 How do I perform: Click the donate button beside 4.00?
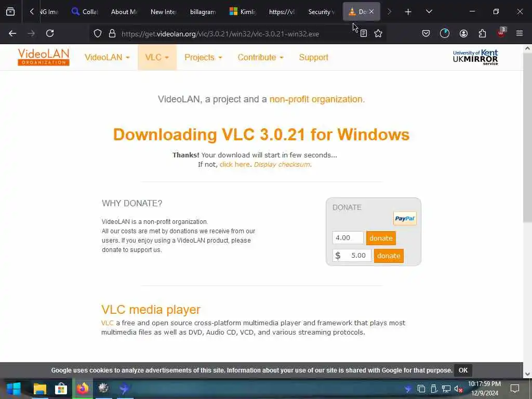tap(381, 238)
